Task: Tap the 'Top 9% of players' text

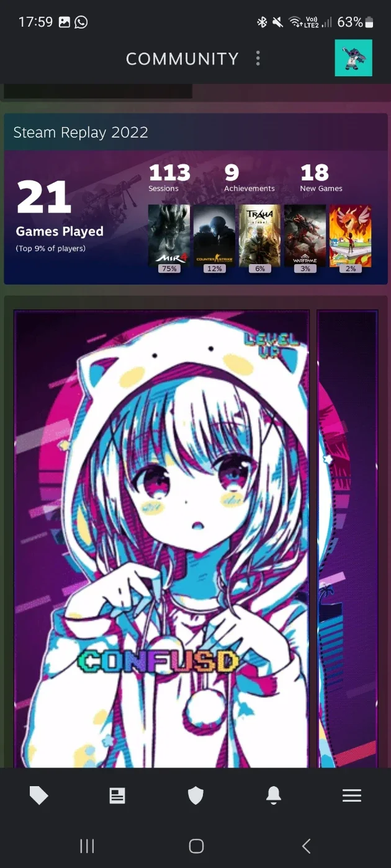Action: (x=51, y=249)
